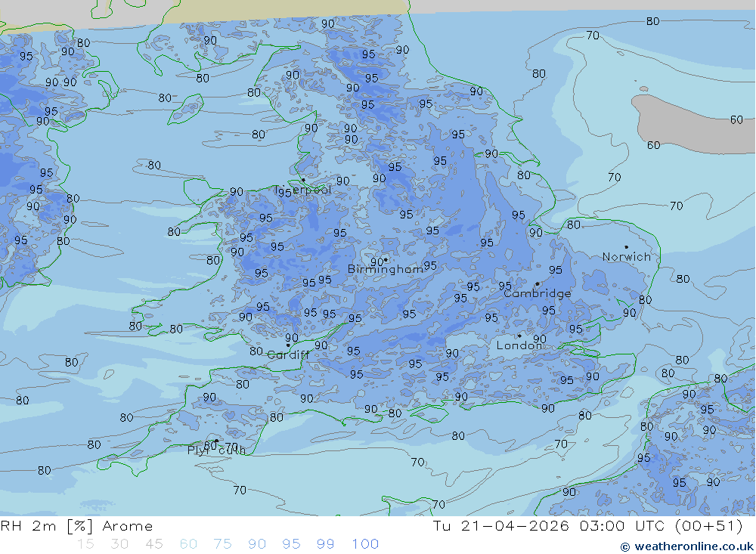Click legend value 15
The image size is (756, 554).
[x=85, y=544]
